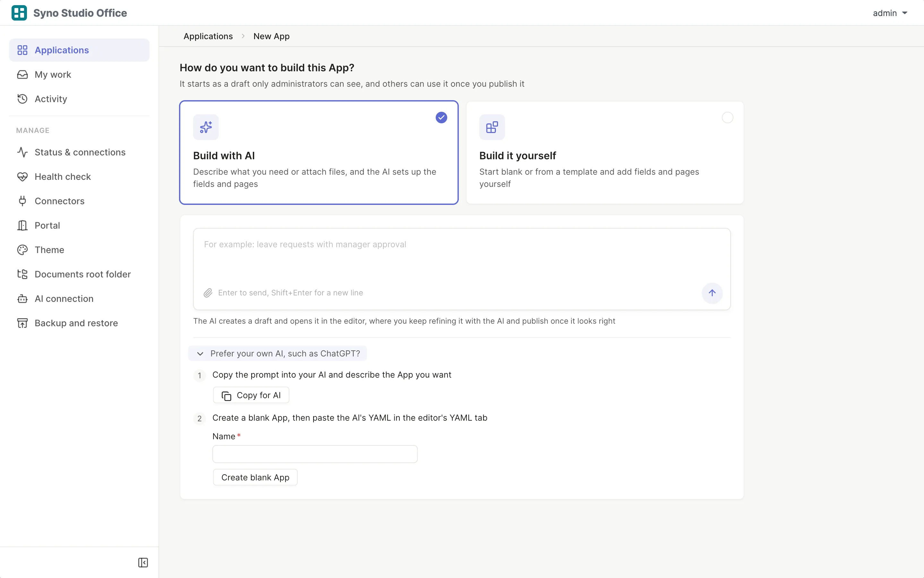924x578 pixels.
Task: Click the Connectors plug icon
Action: pos(22,201)
